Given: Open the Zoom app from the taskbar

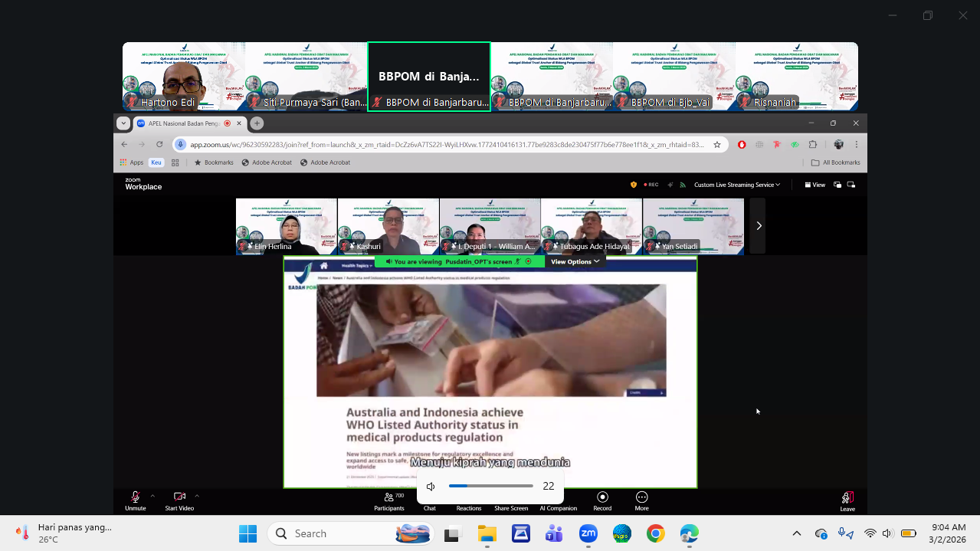Looking at the screenshot, I should click(588, 533).
